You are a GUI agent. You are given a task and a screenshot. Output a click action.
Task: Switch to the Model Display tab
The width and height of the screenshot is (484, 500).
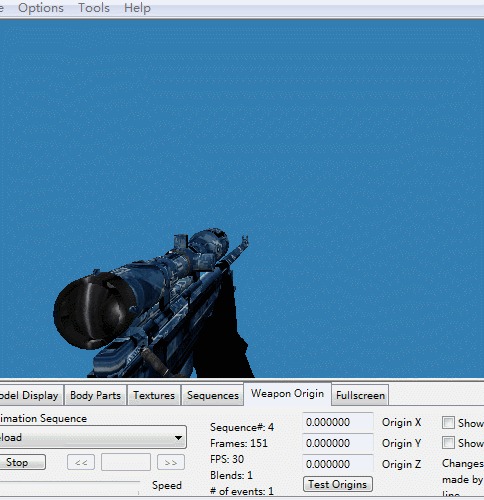click(x=31, y=395)
